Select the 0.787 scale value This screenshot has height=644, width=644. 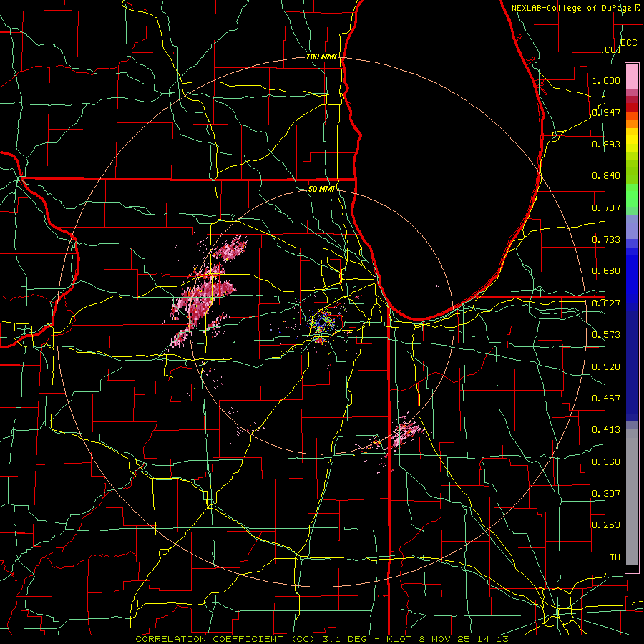coord(606,208)
